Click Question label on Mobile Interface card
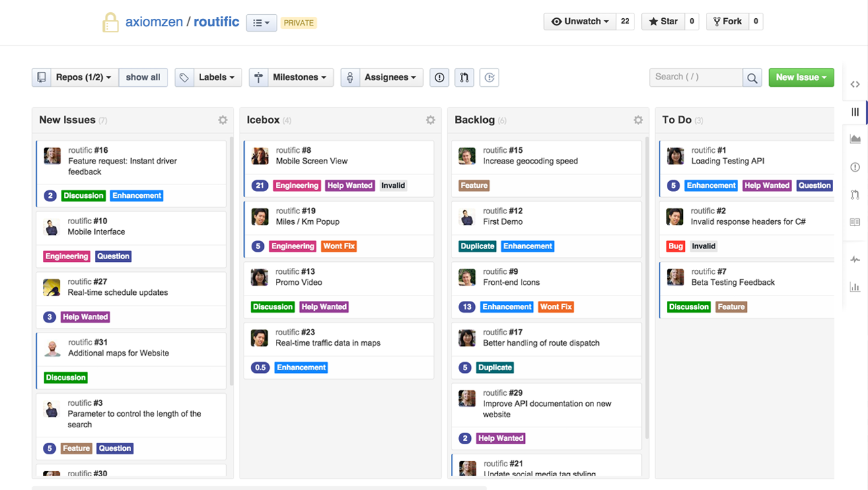The height and width of the screenshot is (490, 868). point(113,256)
